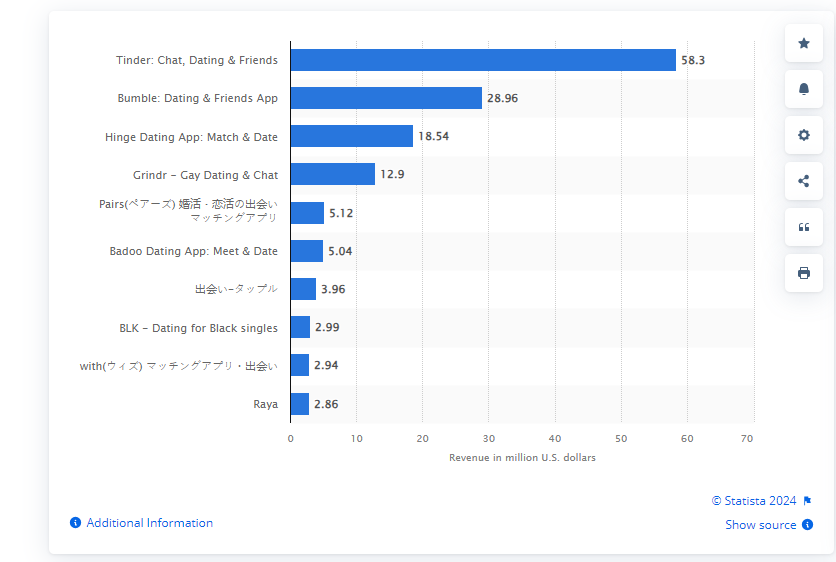Click the 'Grindr – Gay Dating & Chat' label
This screenshot has height=562, width=836.
point(205,175)
